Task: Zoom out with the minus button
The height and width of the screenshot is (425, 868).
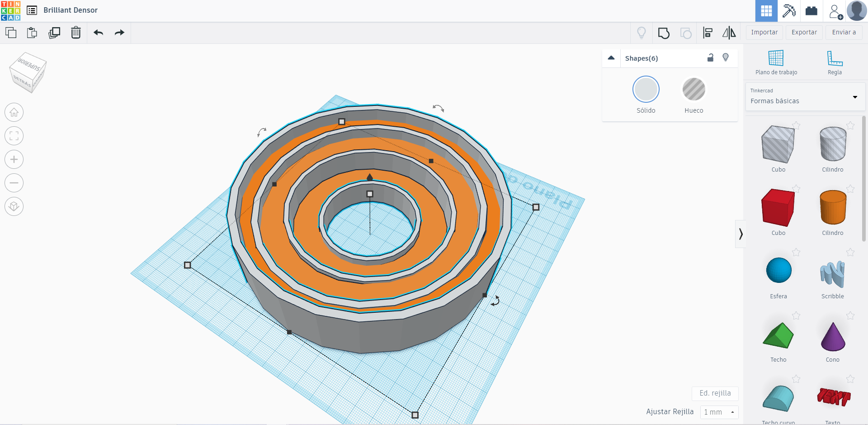Action: click(14, 183)
